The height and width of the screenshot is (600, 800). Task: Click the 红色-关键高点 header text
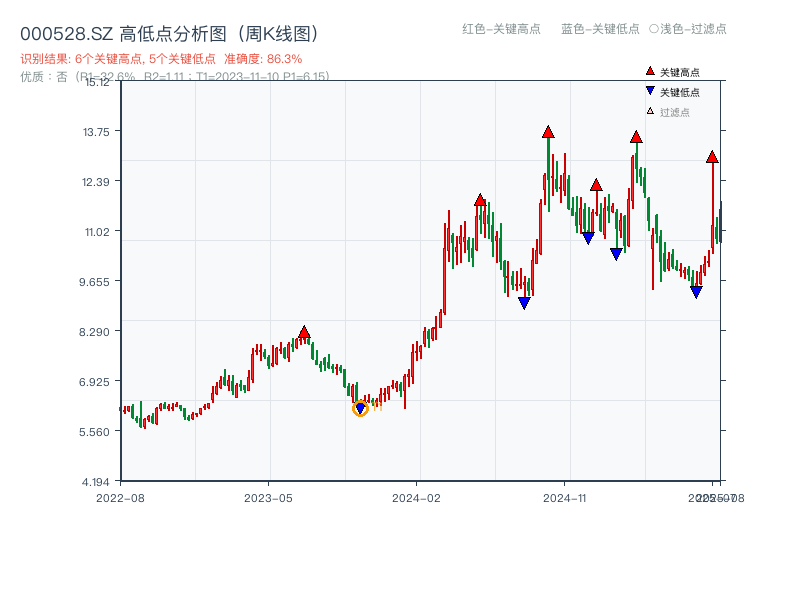[501, 29]
